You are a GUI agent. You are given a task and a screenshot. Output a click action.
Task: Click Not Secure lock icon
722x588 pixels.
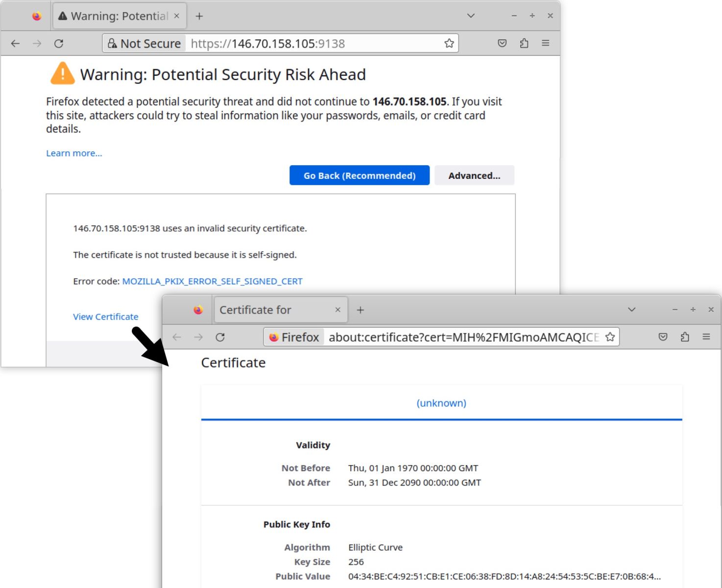[112, 44]
